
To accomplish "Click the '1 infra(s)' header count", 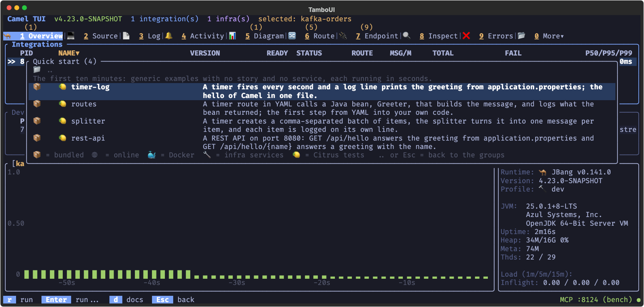I will point(228,19).
